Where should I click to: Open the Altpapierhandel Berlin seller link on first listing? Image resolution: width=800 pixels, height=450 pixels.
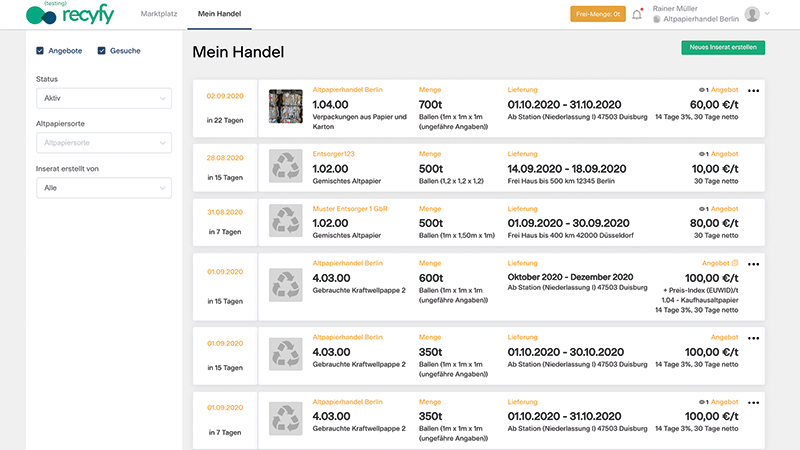coord(347,89)
